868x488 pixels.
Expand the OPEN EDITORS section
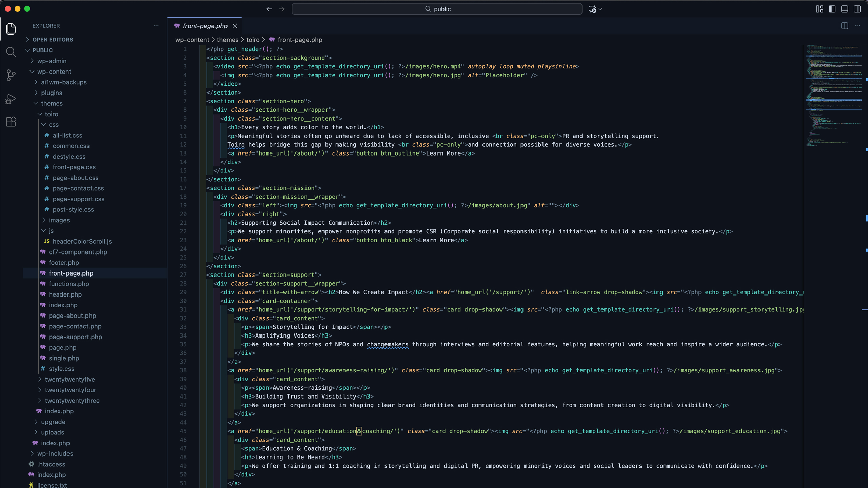point(53,40)
